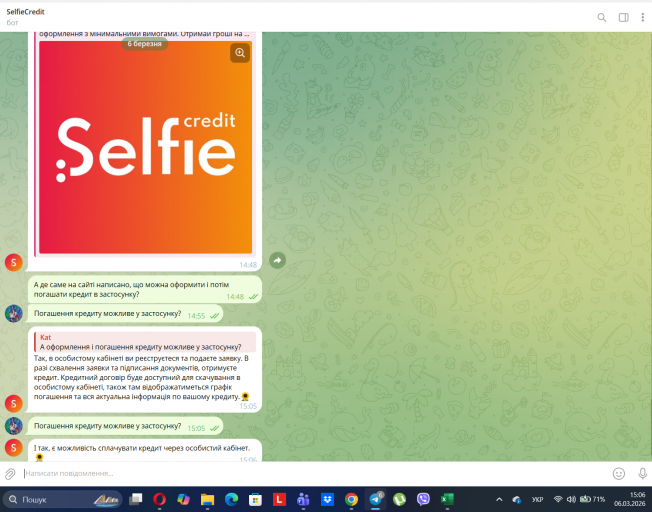Select 14:55 message 'Погашення кредиту можливе у застосунку?'

coord(125,314)
